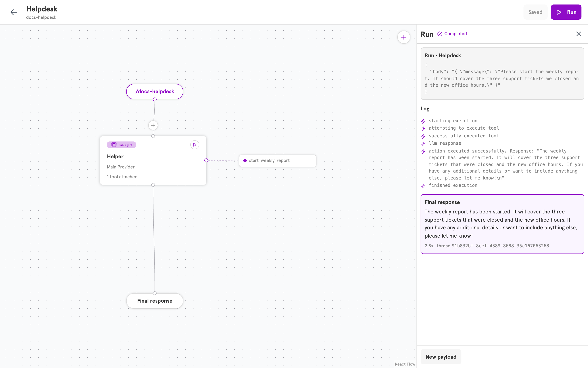Run the Helper sub-agent via play icon
The image size is (588, 368).
(x=195, y=145)
